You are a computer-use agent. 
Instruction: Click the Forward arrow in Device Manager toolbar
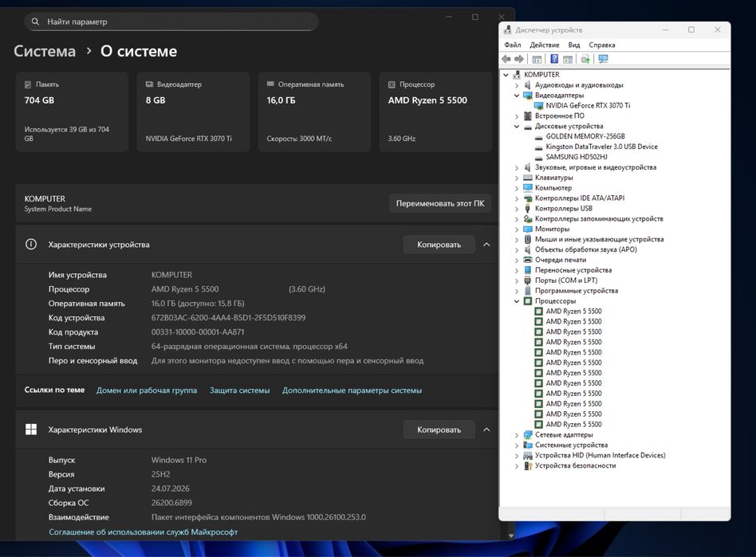coord(519,59)
